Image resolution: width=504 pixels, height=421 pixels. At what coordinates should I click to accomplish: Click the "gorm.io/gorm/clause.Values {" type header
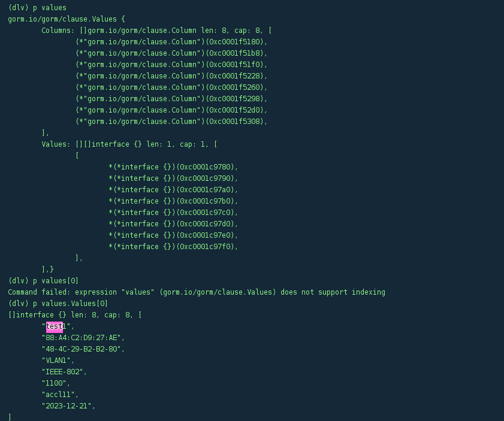point(66,19)
